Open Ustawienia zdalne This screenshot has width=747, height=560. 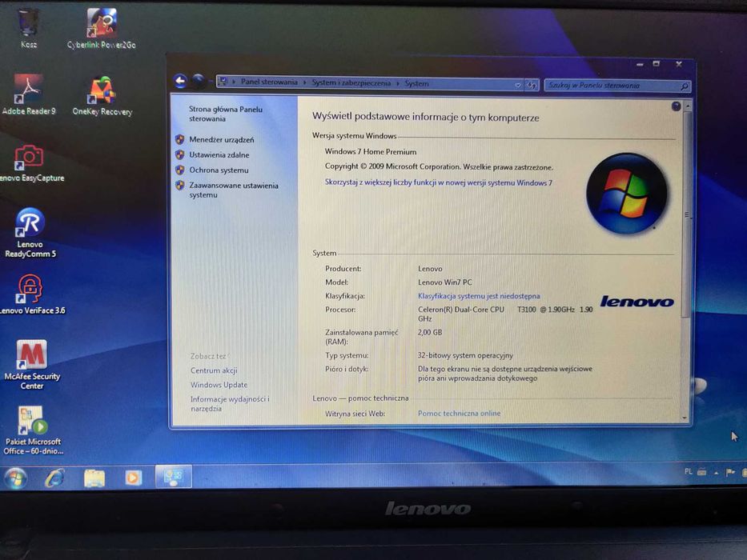(x=219, y=154)
